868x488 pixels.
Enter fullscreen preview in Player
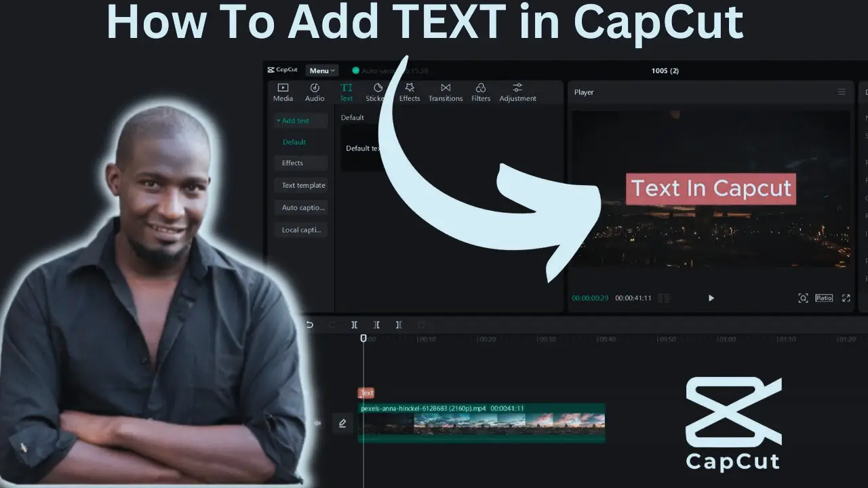point(846,298)
